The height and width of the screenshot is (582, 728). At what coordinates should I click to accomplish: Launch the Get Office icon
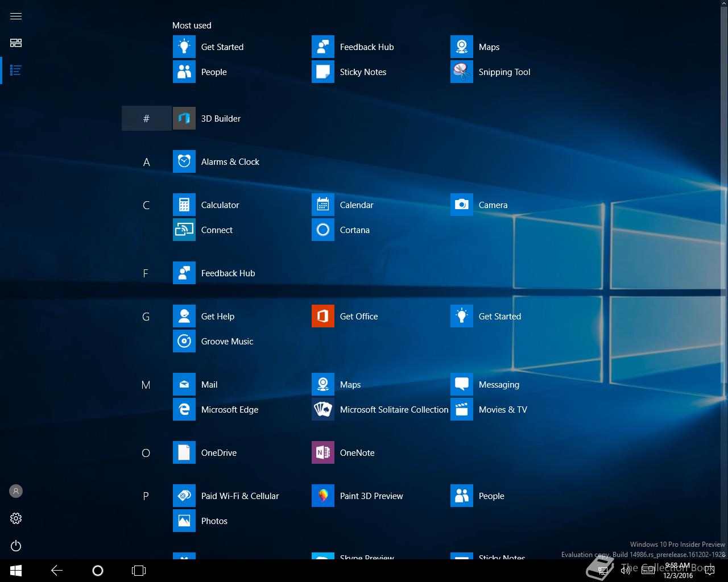(323, 316)
